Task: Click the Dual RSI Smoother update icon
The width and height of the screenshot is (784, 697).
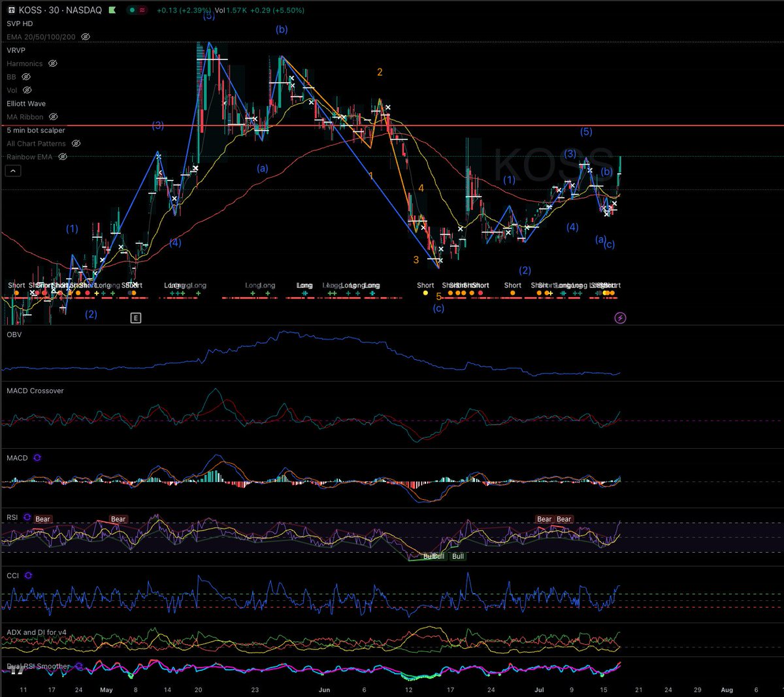Action: point(79,666)
